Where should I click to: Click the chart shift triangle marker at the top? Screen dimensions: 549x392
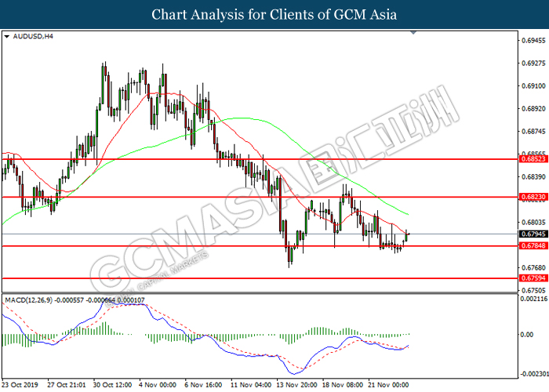click(x=413, y=33)
